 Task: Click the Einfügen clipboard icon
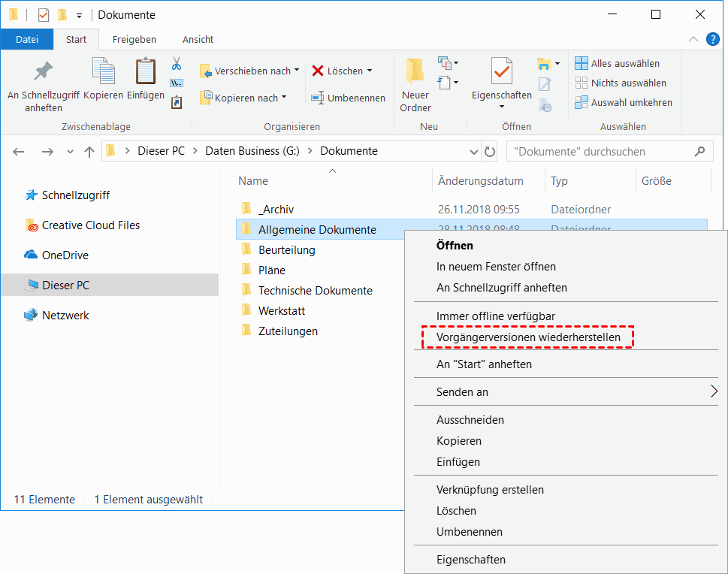[x=146, y=73]
